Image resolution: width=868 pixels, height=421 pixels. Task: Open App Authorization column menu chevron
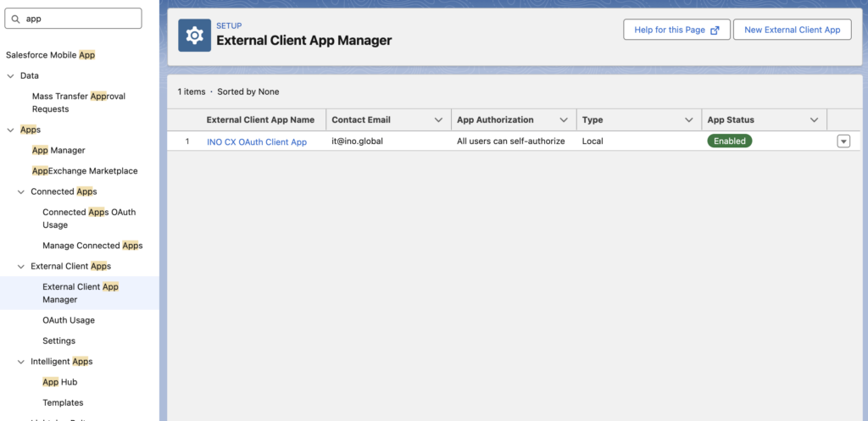pyautogui.click(x=564, y=120)
